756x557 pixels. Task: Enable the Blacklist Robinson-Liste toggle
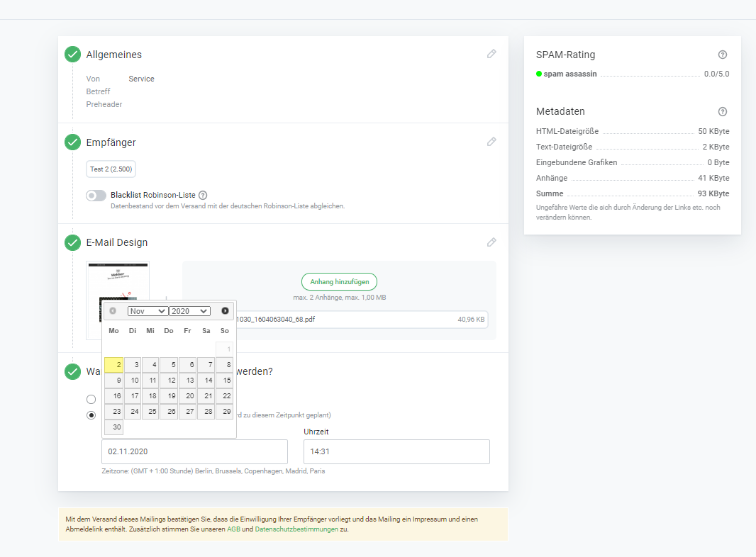pos(96,196)
